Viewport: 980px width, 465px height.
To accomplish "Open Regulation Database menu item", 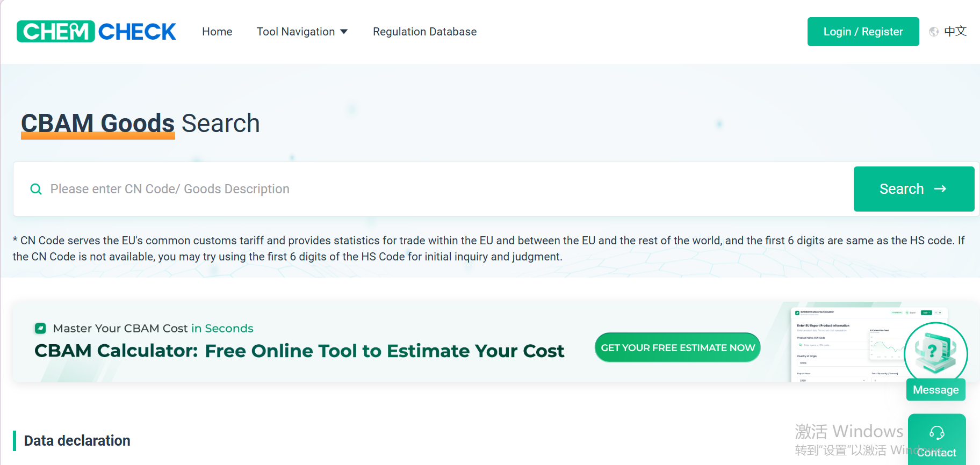I will pyautogui.click(x=424, y=32).
